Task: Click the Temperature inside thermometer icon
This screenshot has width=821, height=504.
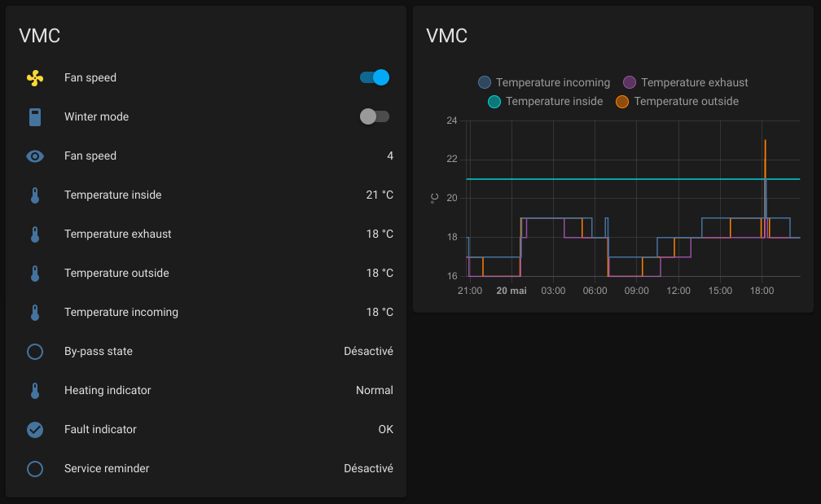Action: pos(34,195)
